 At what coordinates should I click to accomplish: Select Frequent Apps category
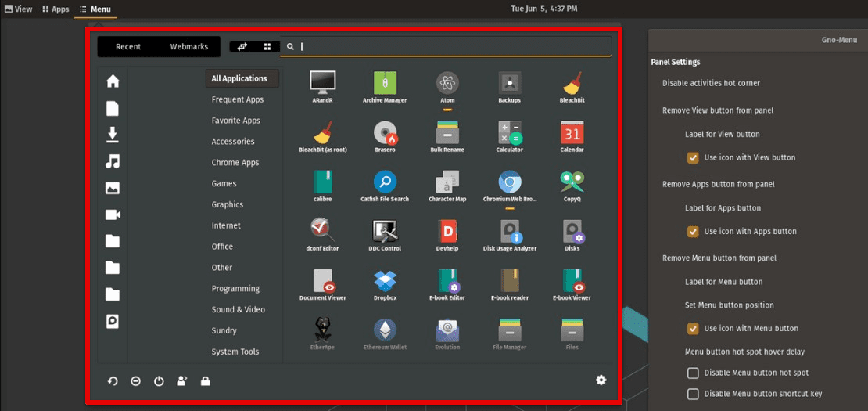pos(238,99)
